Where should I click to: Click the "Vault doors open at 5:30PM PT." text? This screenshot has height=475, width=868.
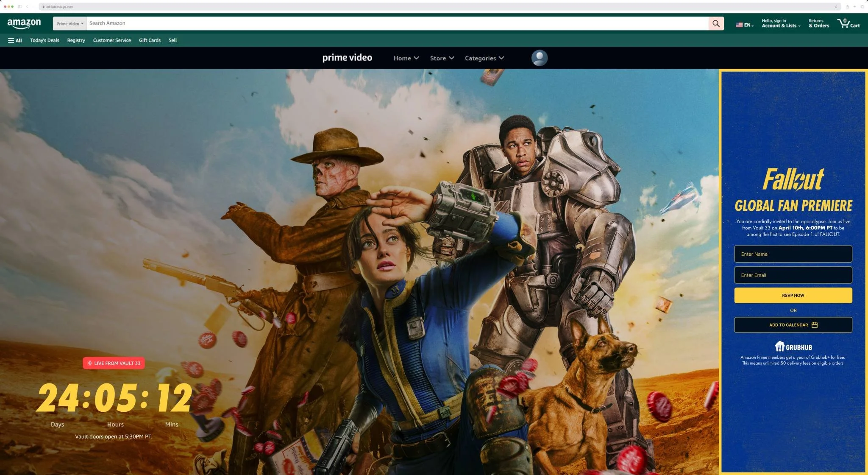click(x=114, y=436)
